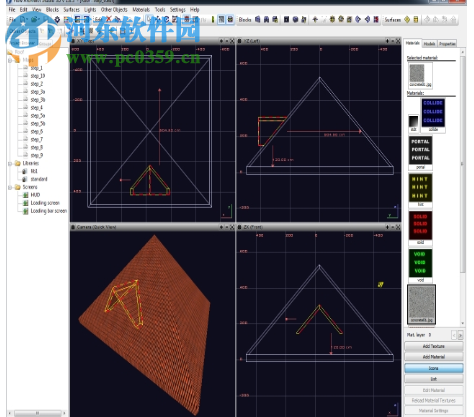Open the Settings menu
Viewport: 474px width, 417px height.
point(178,10)
